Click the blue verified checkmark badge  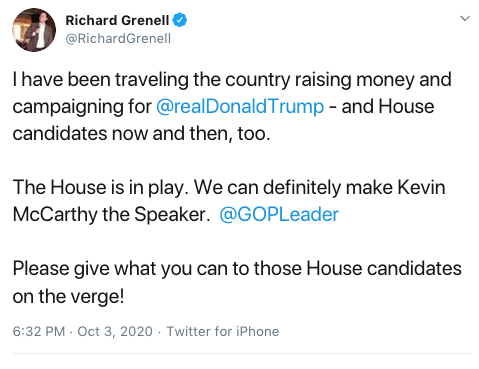(180, 20)
